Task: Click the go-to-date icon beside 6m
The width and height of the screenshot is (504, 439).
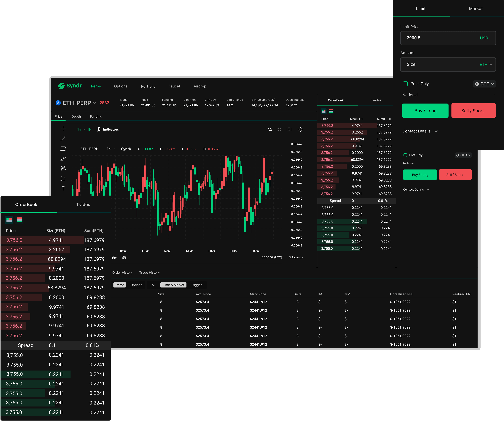Action: 124,258
